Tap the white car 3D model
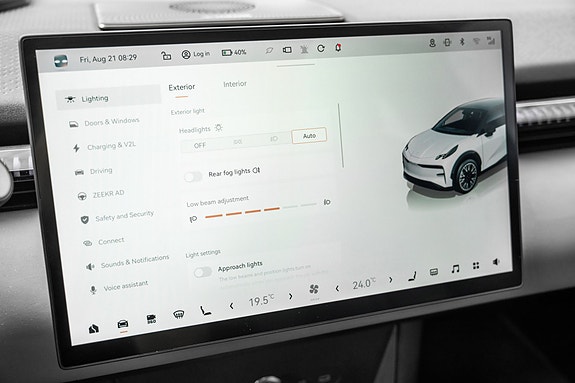 (x=455, y=147)
